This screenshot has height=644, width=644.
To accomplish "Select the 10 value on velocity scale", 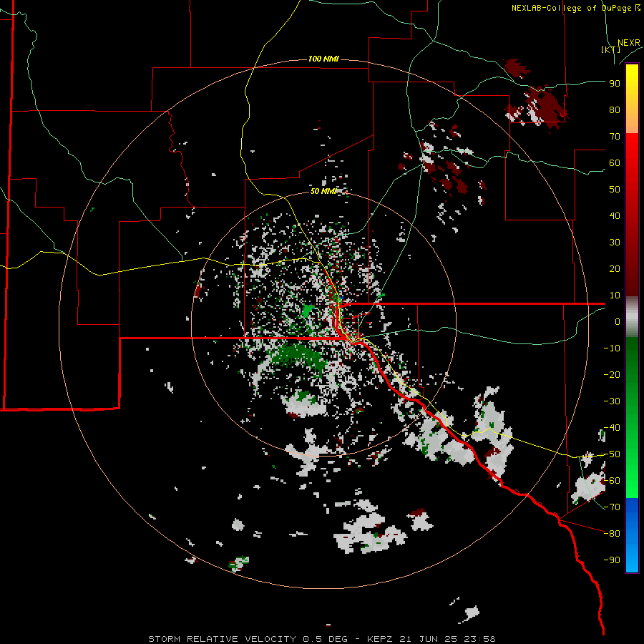I will tap(615, 296).
